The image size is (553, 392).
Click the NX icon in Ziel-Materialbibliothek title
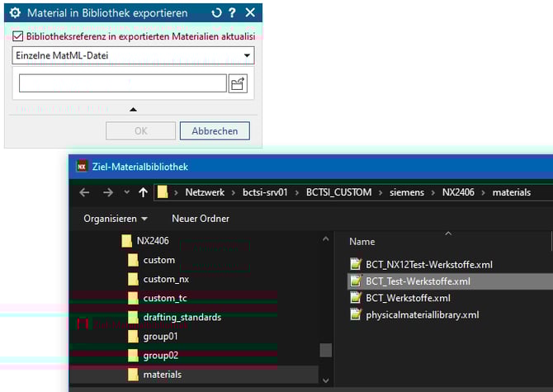pyautogui.click(x=83, y=166)
